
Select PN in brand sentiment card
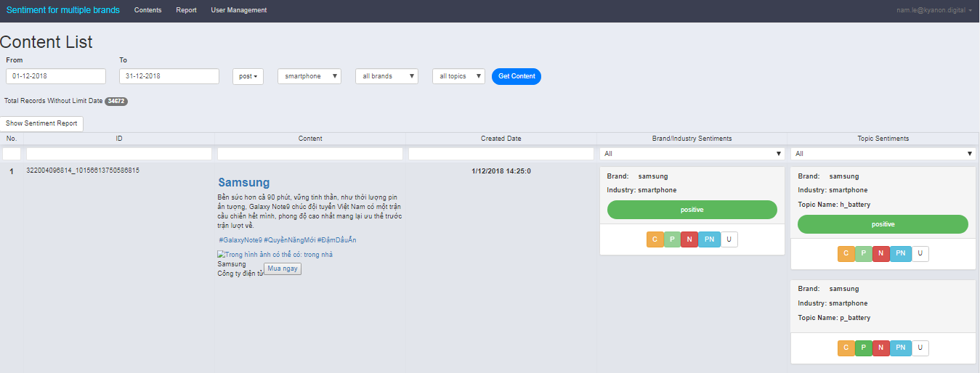(x=710, y=239)
